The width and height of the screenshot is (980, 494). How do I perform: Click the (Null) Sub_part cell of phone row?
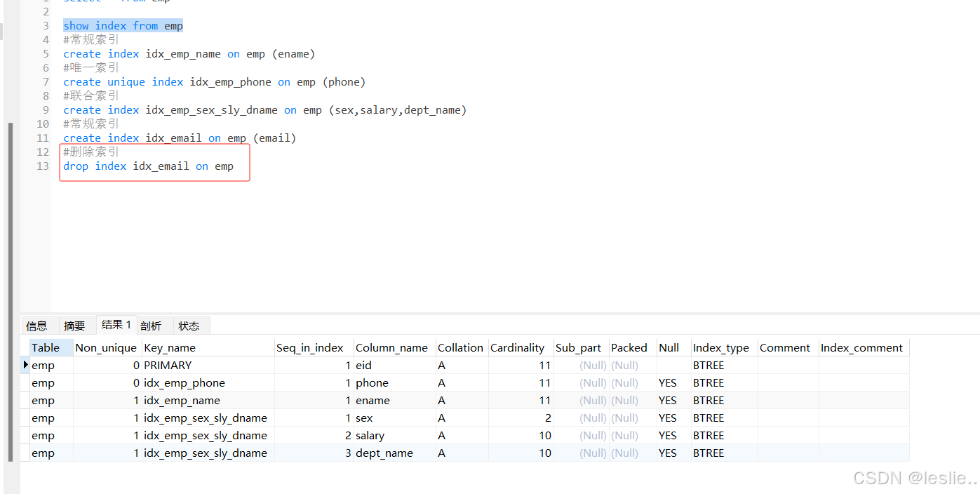[x=581, y=382]
